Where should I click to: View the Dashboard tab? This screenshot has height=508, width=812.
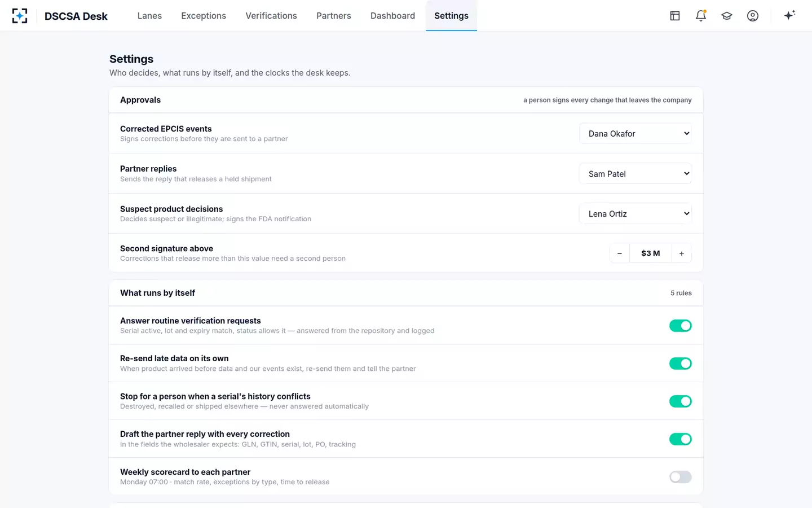tap(392, 16)
